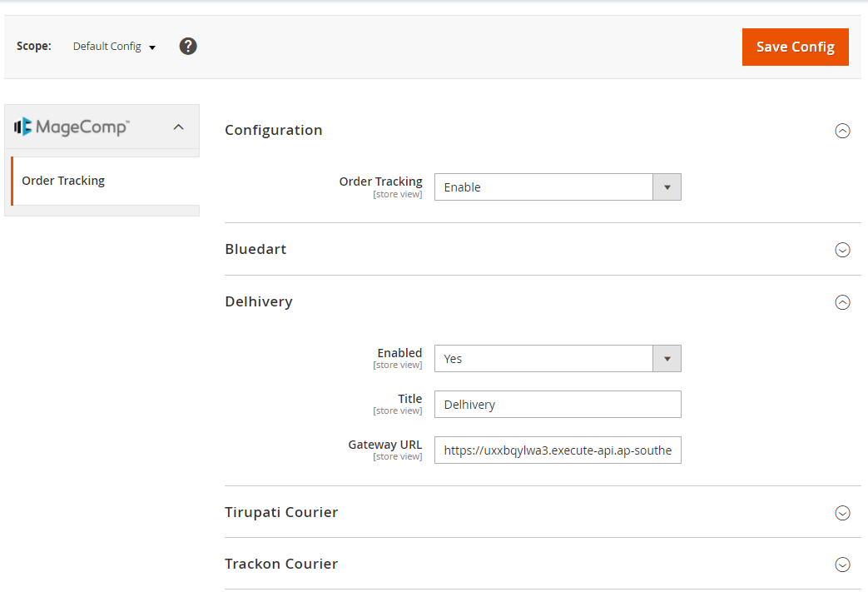Open the Order Tracking sidebar tab
The height and width of the screenshot is (592, 868).
105,181
